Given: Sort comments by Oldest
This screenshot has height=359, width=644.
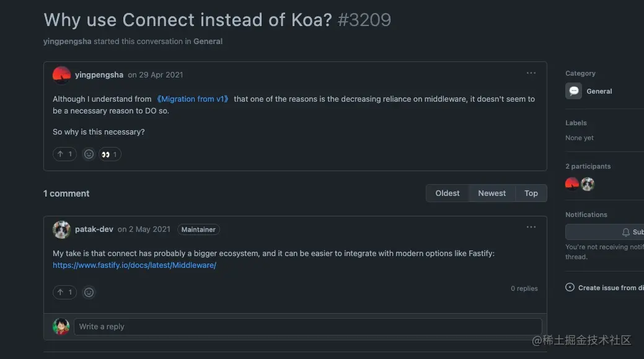Looking at the screenshot, I should tap(448, 193).
